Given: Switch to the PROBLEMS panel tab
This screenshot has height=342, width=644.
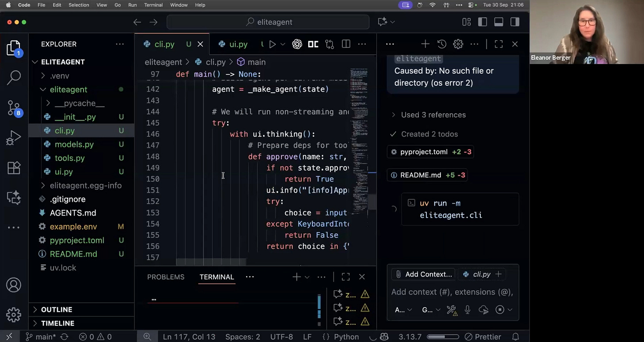Looking at the screenshot, I should point(165,277).
